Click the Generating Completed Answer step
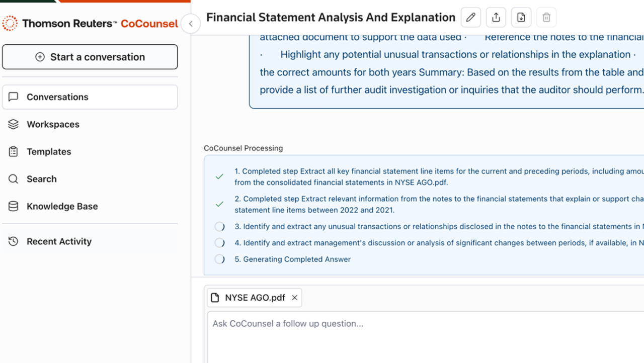 tap(297, 259)
